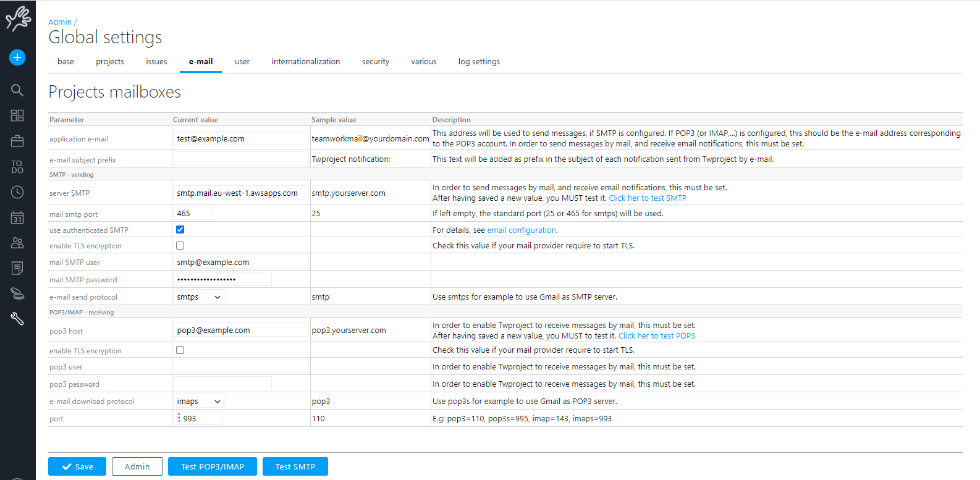The height and width of the screenshot is (480, 980).
Task: Open the TO DO sidebar icon
Action: click(17, 167)
